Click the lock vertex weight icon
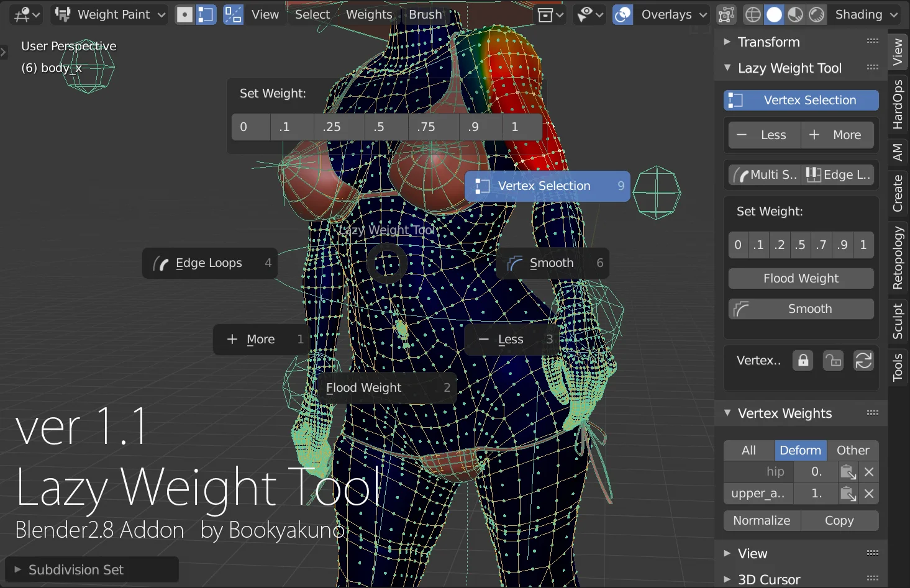This screenshot has height=588, width=910. (x=802, y=360)
